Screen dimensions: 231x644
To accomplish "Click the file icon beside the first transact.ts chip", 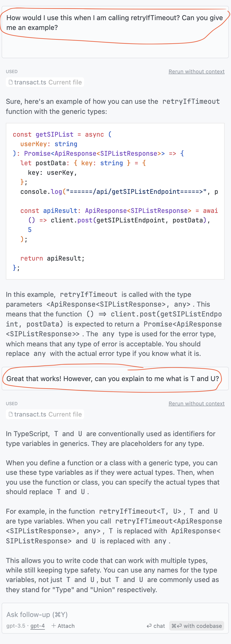I will [11, 82].
